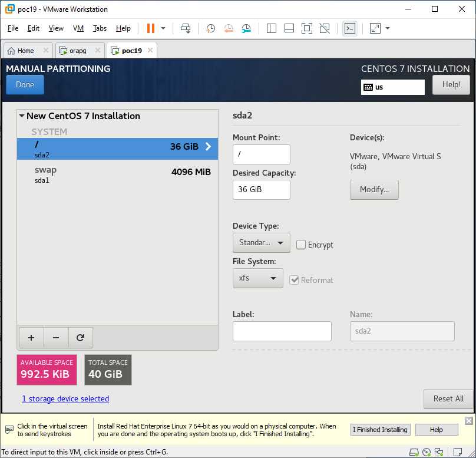Click the VMware Workstation title bar icon

pos(9,9)
